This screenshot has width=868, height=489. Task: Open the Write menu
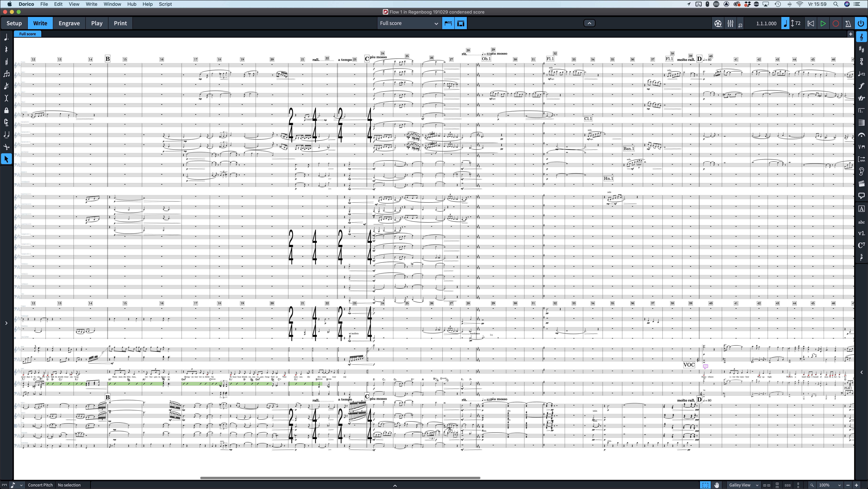(91, 4)
